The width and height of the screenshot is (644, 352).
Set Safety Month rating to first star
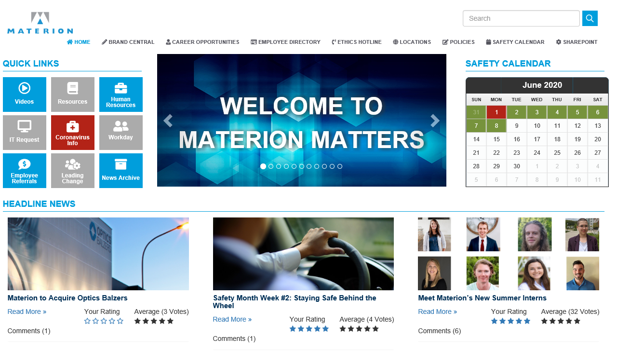293,329
